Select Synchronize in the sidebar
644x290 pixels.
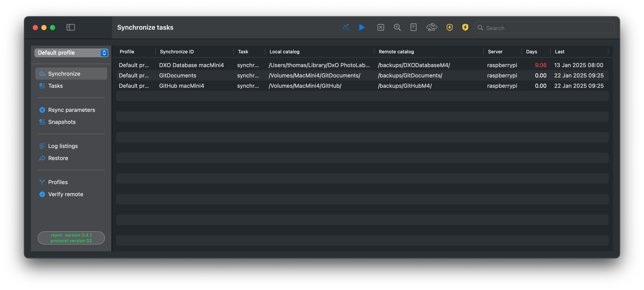click(x=71, y=74)
